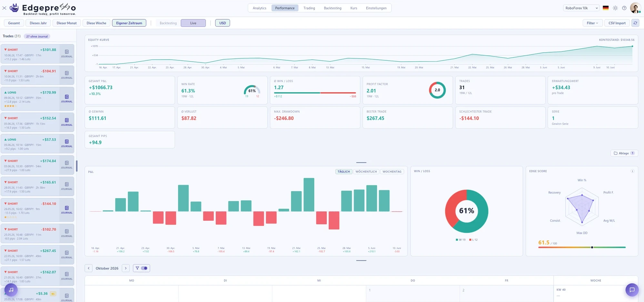
Task: Open the Ablage folder button
Action: pos(624,153)
